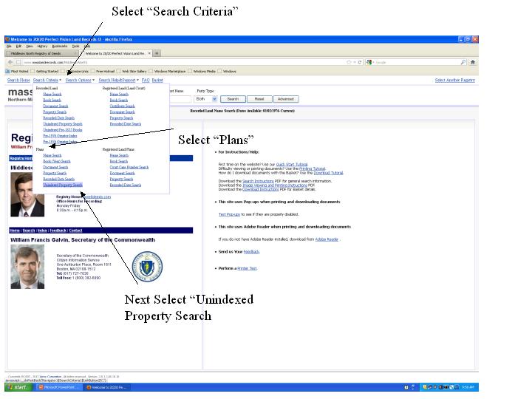Select Book (Year) Search under Plans
532x399 pixels.
click(x=57, y=161)
